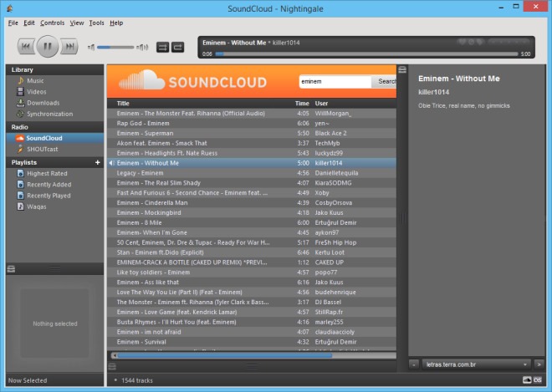The height and width of the screenshot is (392, 552).
Task: Open lyrics source dropdown letras.terra.com.br
Action: [477, 364]
